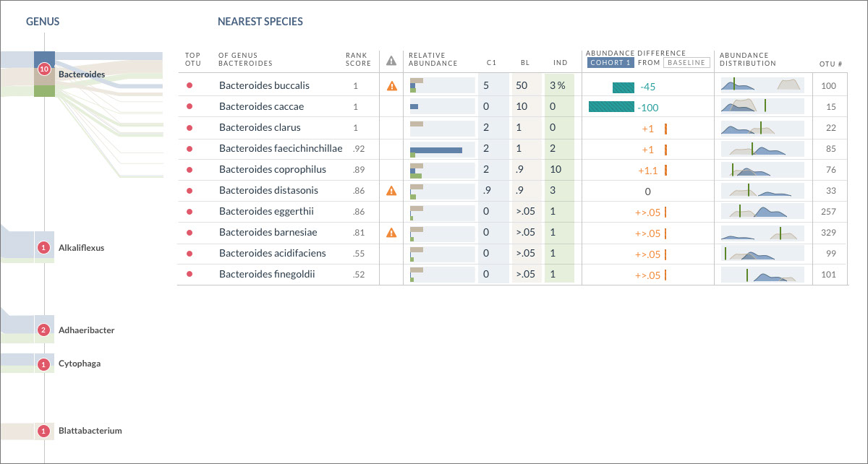Open Bacteroides faecichinchillae species name
The width and height of the screenshot is (868, 464).
click(x=281, y=149)
